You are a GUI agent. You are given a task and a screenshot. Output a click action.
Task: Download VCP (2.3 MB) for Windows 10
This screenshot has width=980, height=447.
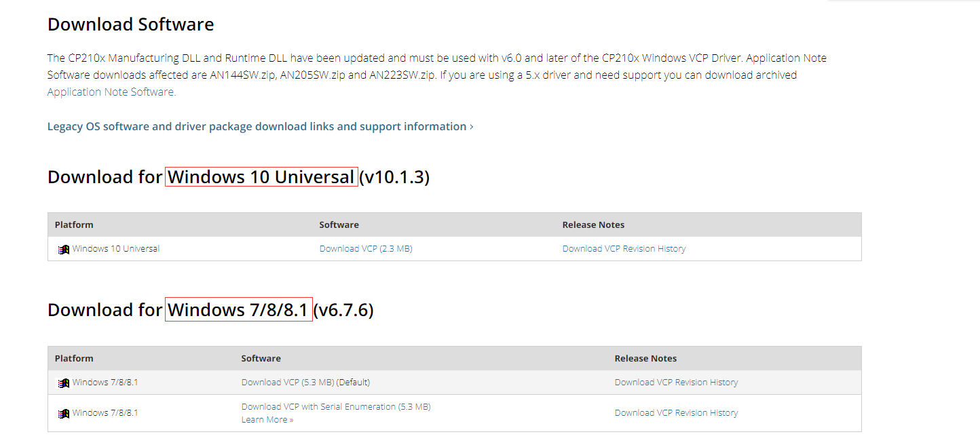(366, 249)
